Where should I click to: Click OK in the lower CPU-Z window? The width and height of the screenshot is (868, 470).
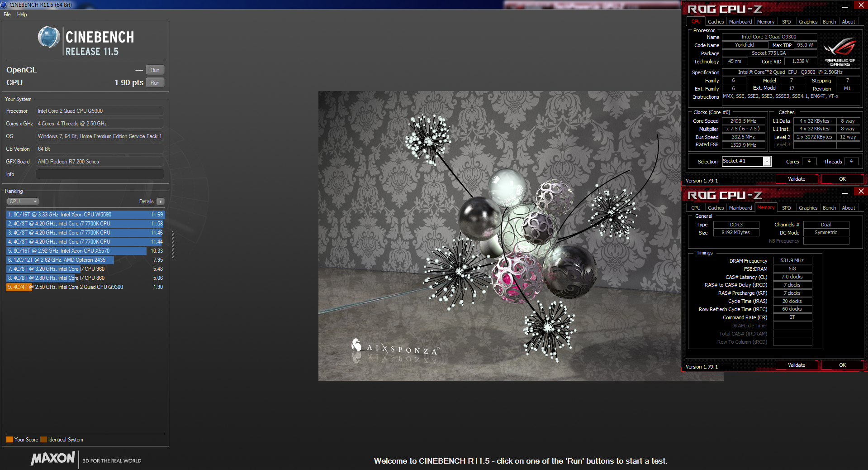842,365
